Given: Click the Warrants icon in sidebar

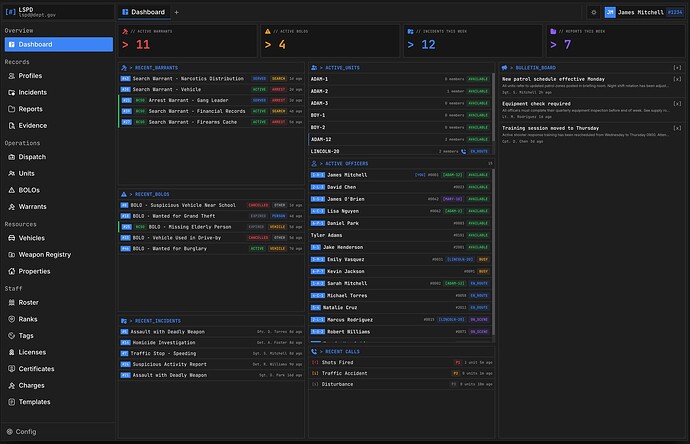Looking at the screenshot, I should pos(11,206).
